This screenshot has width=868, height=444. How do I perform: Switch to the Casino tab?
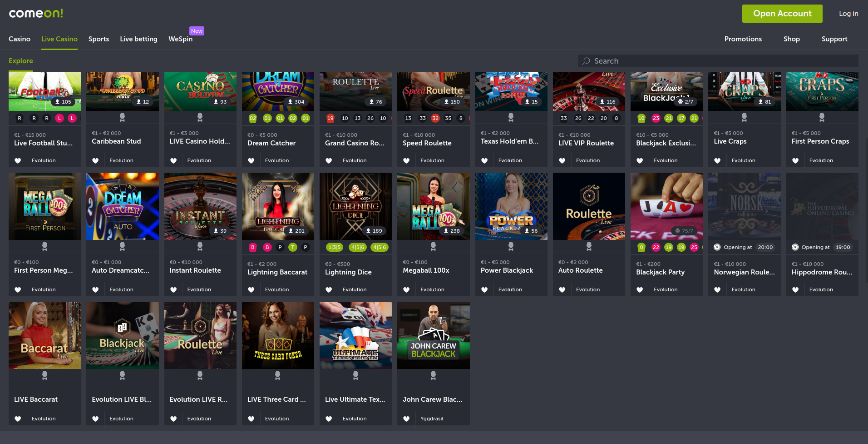[x=20, y=39]
